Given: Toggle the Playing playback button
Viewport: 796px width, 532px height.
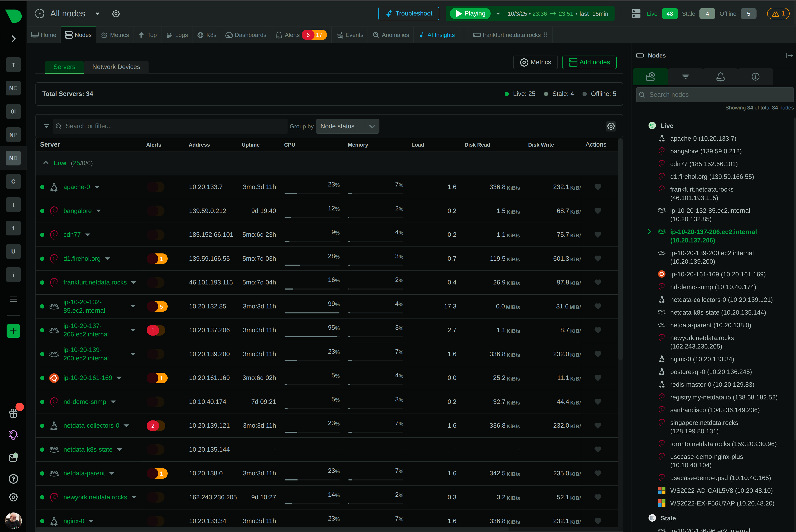Looking at the screenshot, I should point(470,14).
